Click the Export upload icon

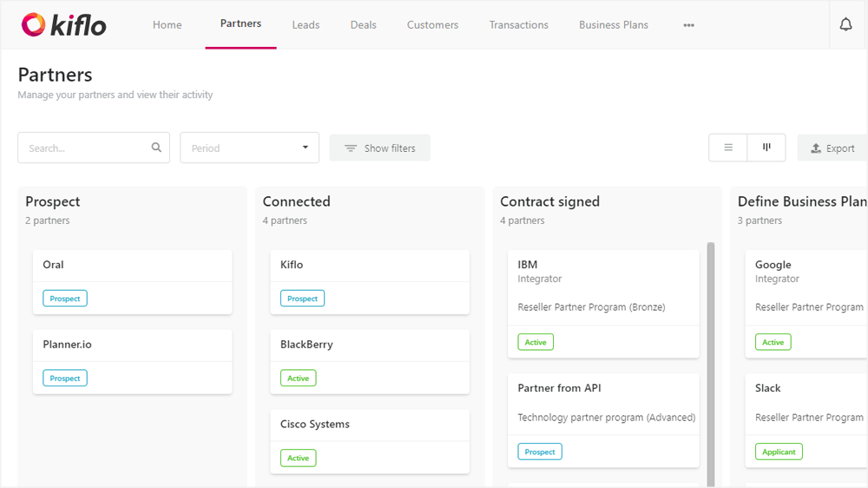[x=815, y=148]
